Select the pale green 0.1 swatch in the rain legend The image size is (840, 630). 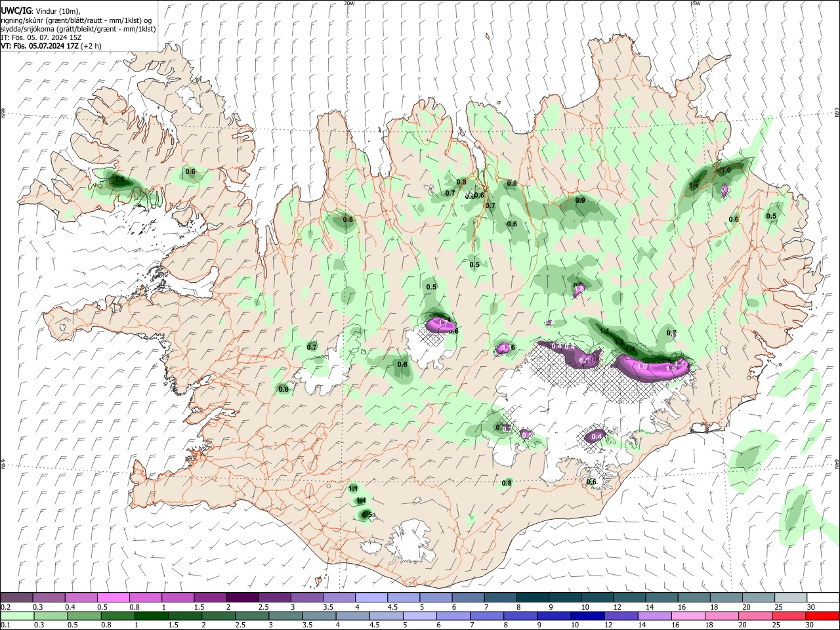[18, 616]
